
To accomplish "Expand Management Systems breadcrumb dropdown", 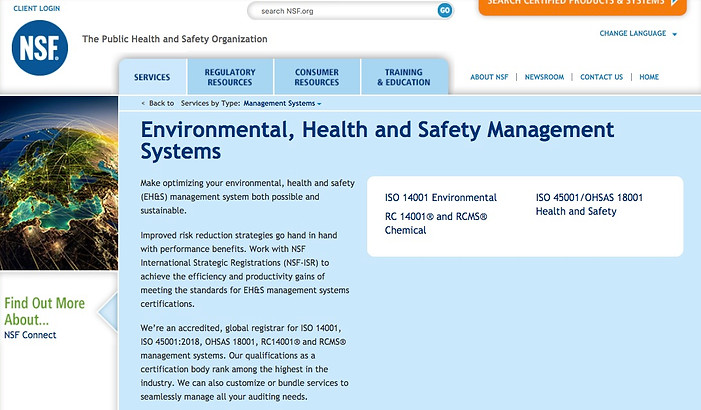I will pos(282,103).
